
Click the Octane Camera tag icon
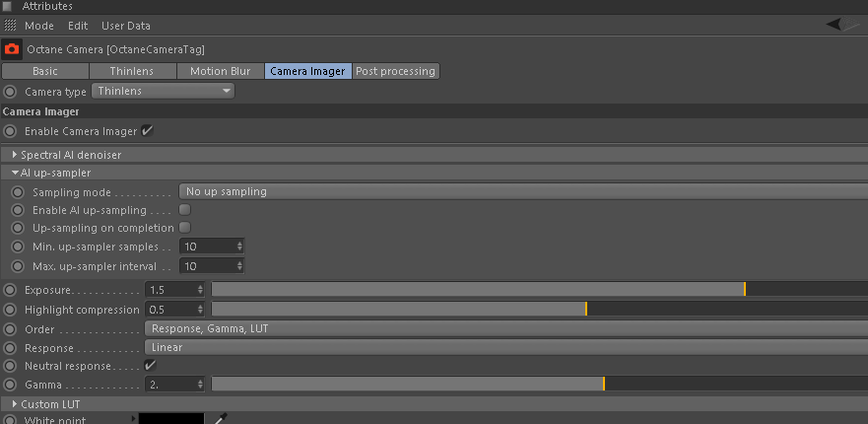(x=12, y=48)
